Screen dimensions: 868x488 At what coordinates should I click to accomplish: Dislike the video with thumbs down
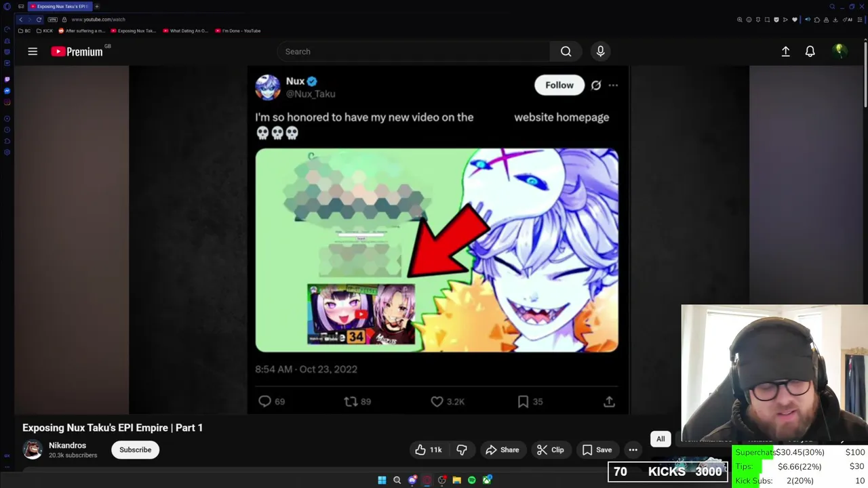(x=462, y=450)
